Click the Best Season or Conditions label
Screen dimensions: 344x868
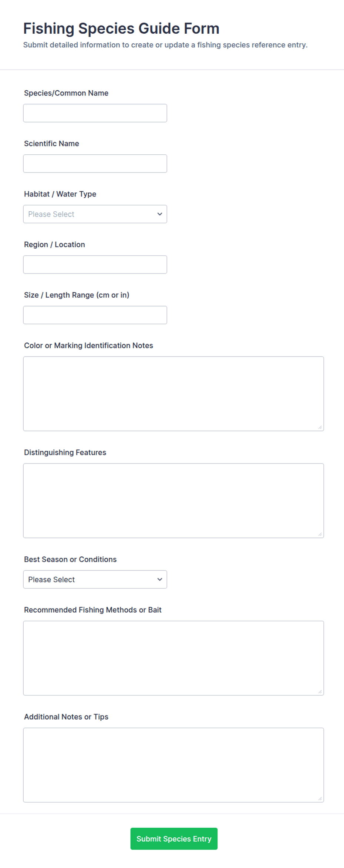pyautogui.click(x=70, y=559)
